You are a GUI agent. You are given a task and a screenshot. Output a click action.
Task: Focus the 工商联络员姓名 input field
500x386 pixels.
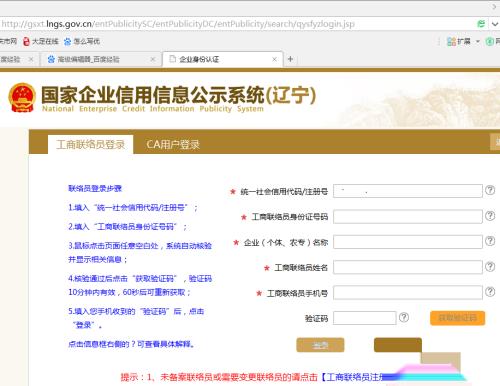408,267
